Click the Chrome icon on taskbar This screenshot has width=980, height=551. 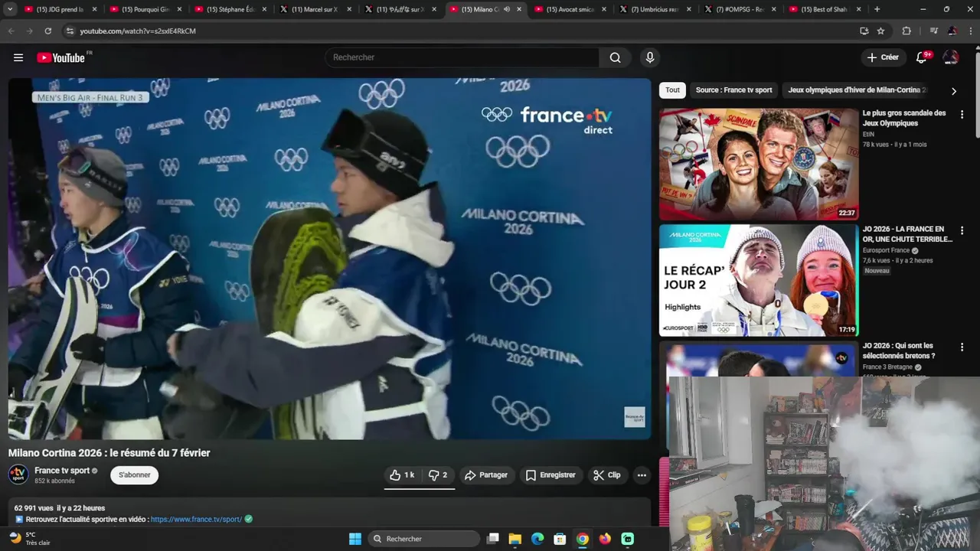583,539
